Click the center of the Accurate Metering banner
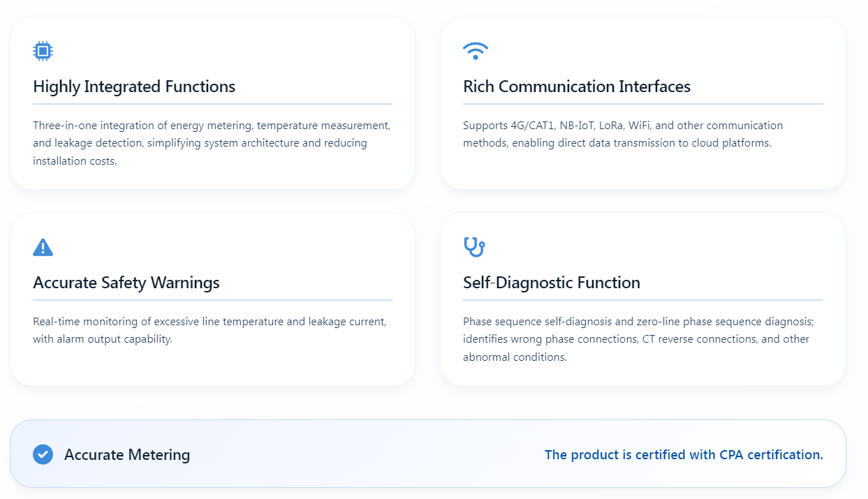The height and width of the screenshot is (499, 868). pyautogui.click(x=427, y=454)
